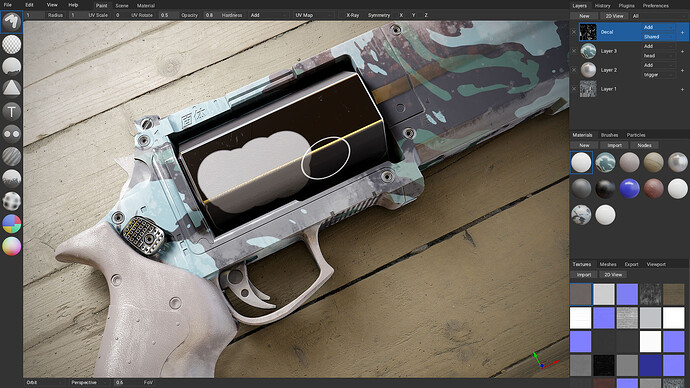Open the Orbit camera controls dropdown

44,382
